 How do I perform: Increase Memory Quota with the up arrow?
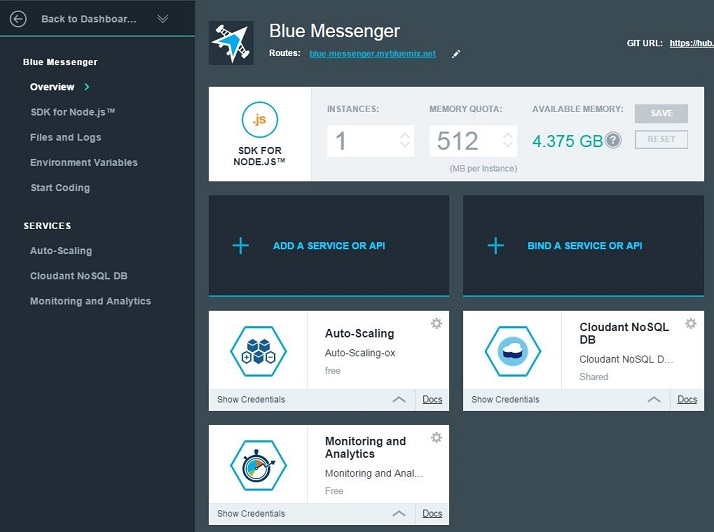pyautogui.click(x=508, y=136)
